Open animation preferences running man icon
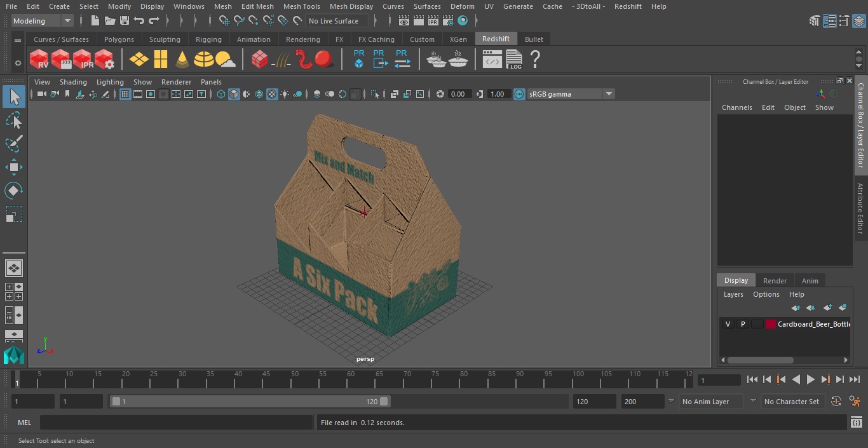Image resolution: width=868 pixels, height=448 pixels. click(x=855, y=402)
